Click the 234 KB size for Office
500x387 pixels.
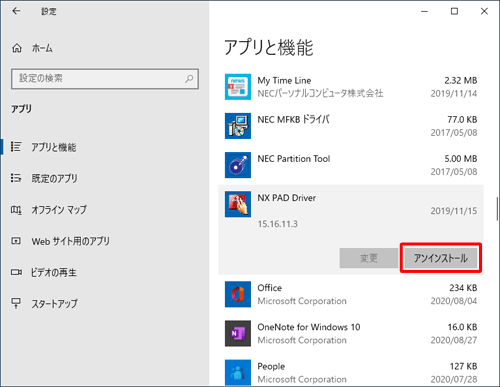tap(463, 288)
